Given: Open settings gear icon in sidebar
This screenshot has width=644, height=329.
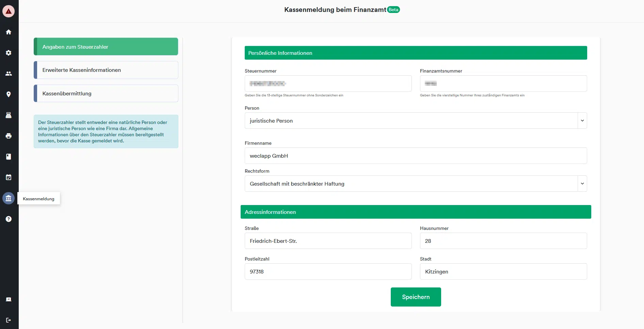Looking at the screenshot, I should [x=9, y=53].
